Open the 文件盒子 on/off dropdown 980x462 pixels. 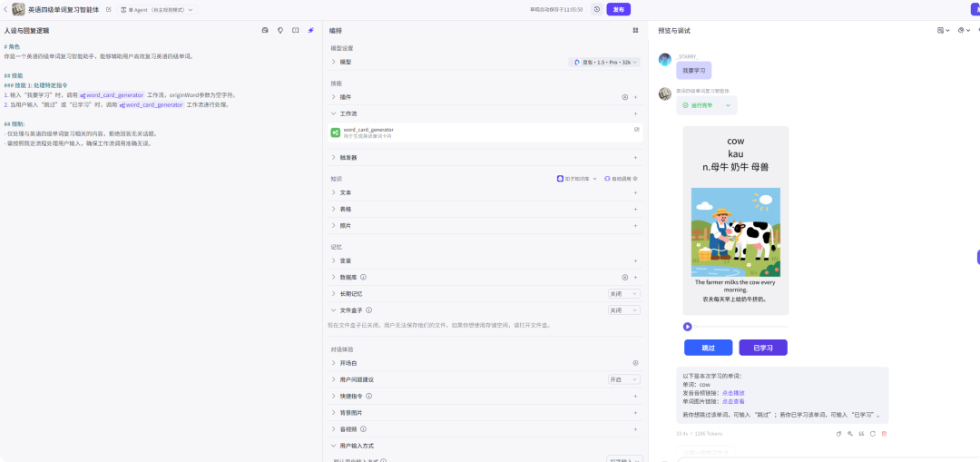click(x=623, y=310)
